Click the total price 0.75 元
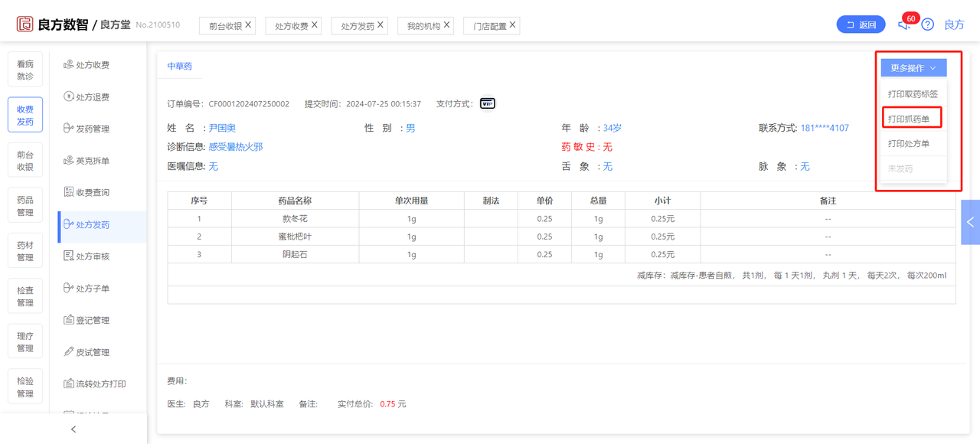This screenshot has height=444, width=980. [393, 403]
